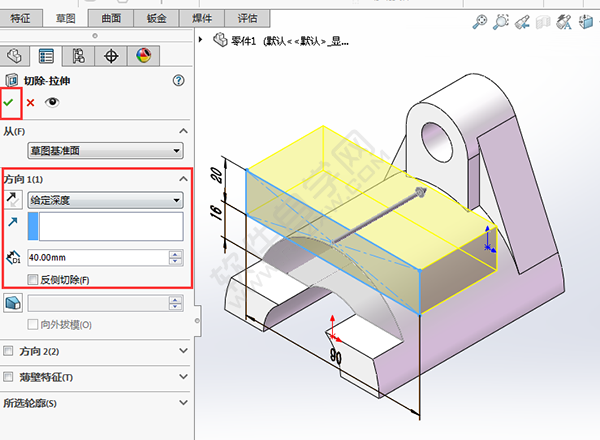This screenshot has height=440, width=600.
Task: Switch to the 评估 ribbon tab
Action: coord(247,18)
